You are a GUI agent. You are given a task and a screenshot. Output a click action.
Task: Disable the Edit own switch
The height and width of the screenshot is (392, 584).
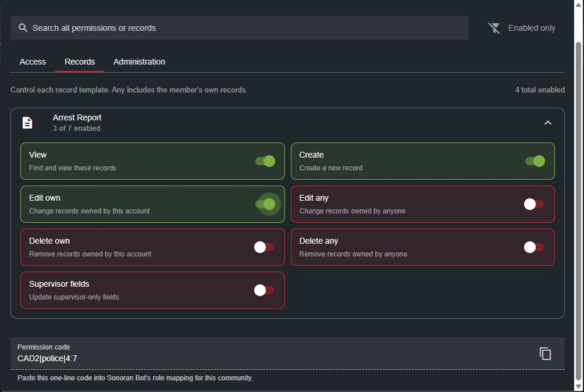click(265, 204)
